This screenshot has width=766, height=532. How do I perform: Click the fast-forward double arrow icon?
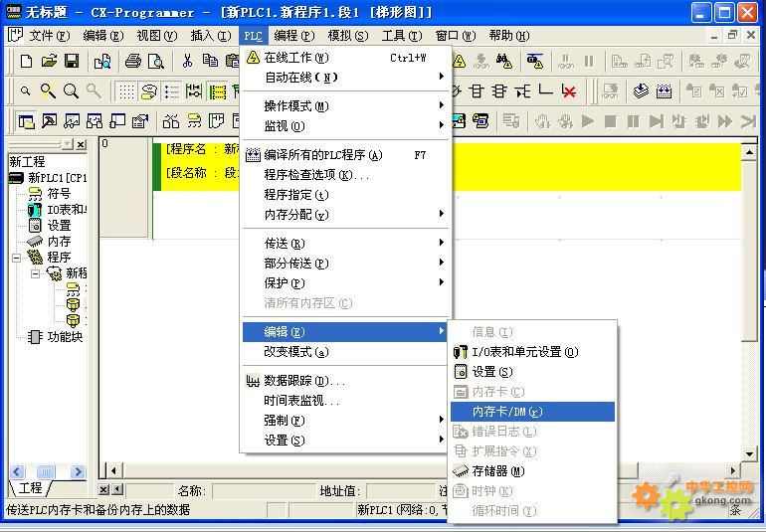[x=725, y=120]
